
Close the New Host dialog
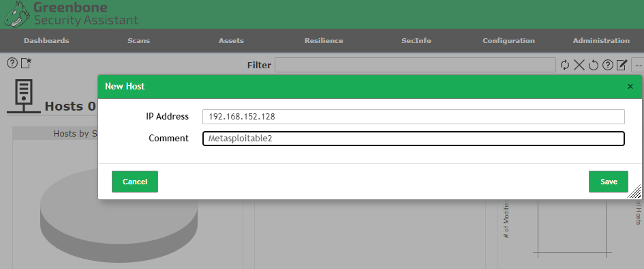coord(630,87)
